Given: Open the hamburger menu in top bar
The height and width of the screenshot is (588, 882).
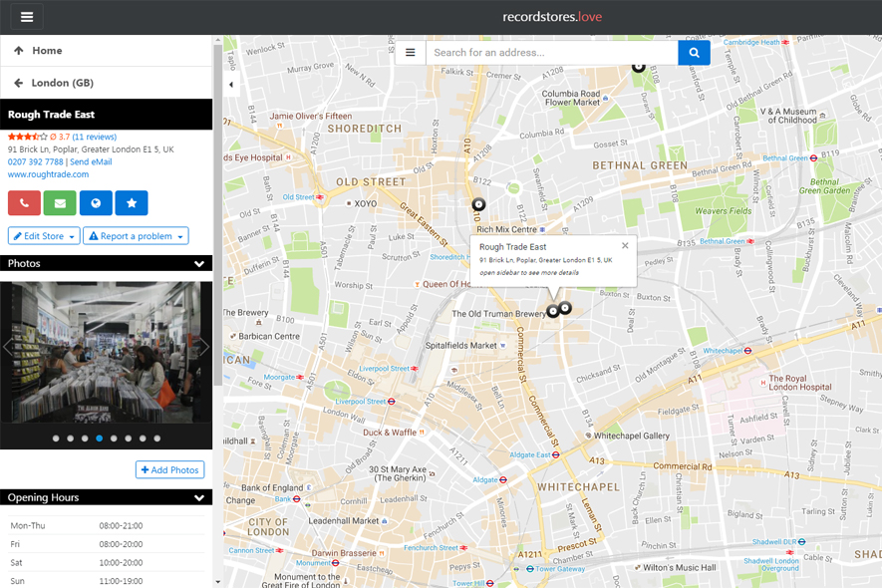Looking at the screenshot, I should point(27,17).
